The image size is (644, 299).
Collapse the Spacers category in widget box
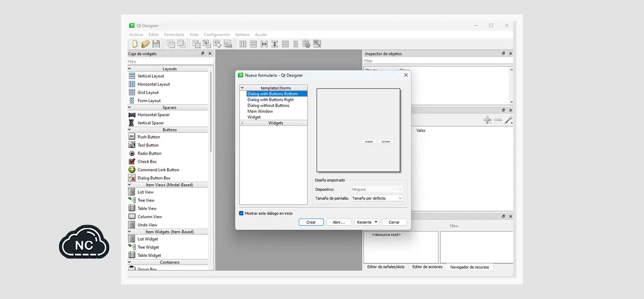pos(130,107)
